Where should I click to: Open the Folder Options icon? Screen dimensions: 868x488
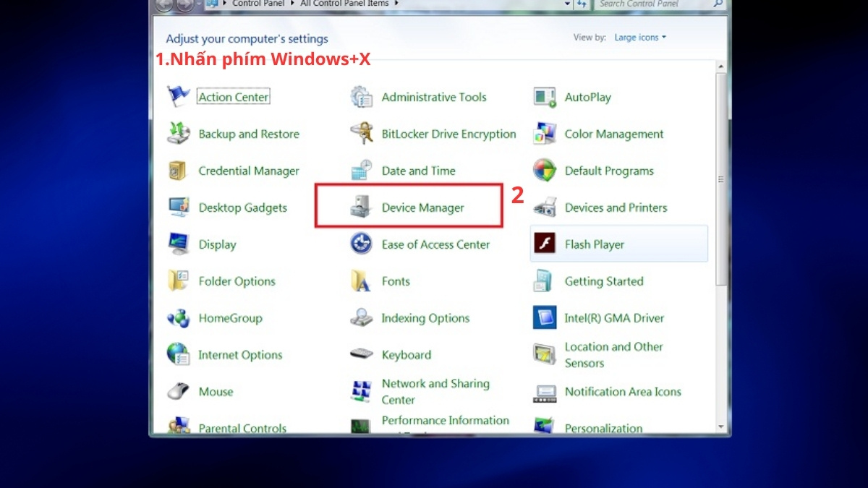click(x=179, y=281)
